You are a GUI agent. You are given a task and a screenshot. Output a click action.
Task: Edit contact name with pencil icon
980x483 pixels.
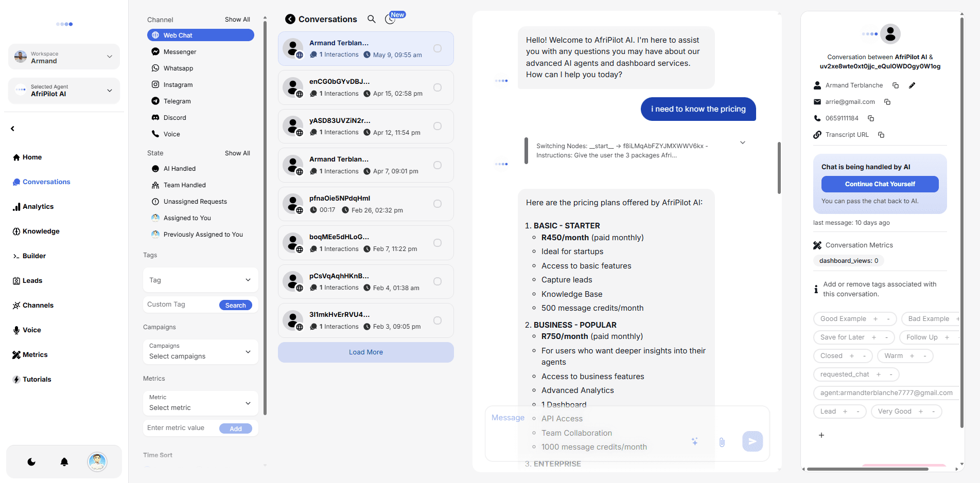(x=912, y=85)
